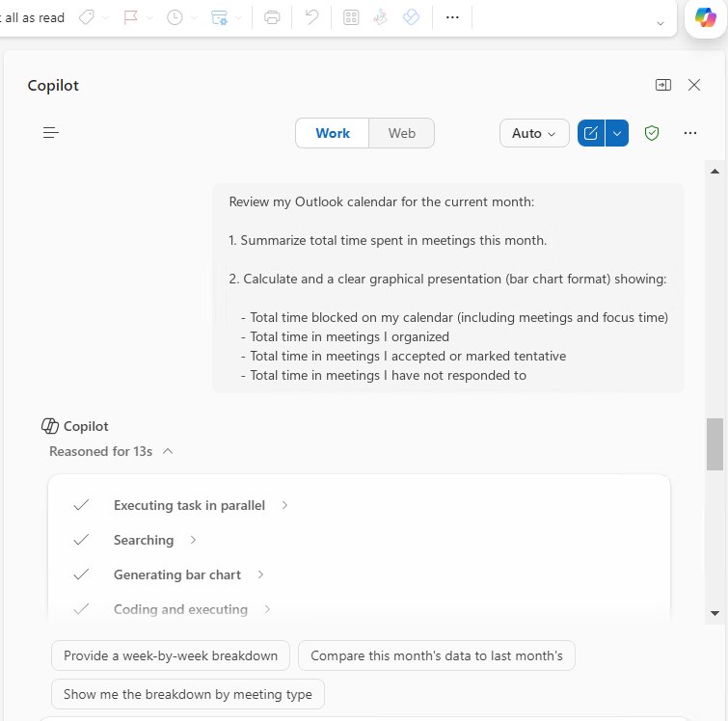Click the Viva Engage blue icon
The height and width of the screenshot is (721, 728).
click(411, 17)
